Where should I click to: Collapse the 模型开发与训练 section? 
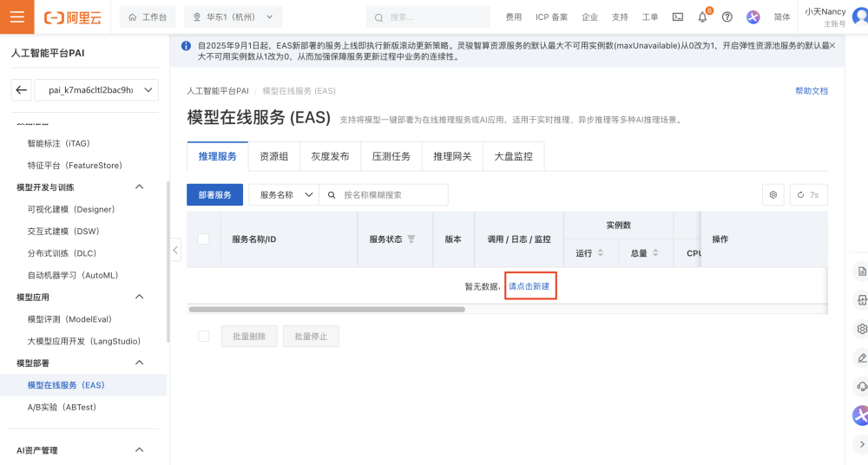[x=140, y=187]
